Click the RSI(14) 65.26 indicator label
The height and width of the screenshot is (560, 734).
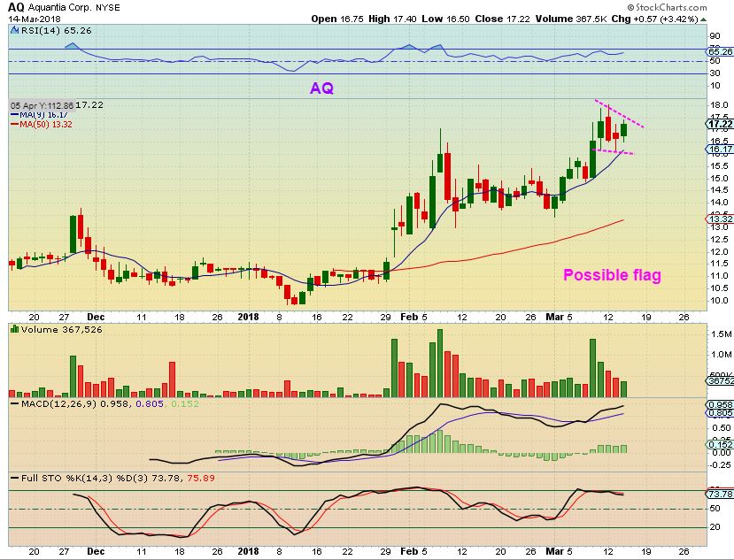click(56, 30)
